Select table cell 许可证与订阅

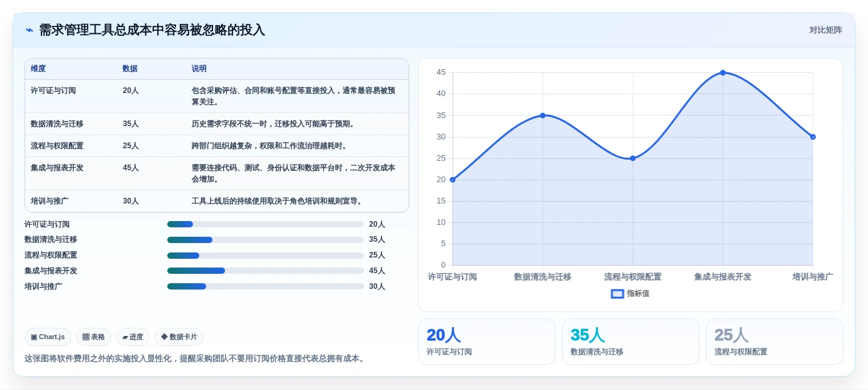53,90
